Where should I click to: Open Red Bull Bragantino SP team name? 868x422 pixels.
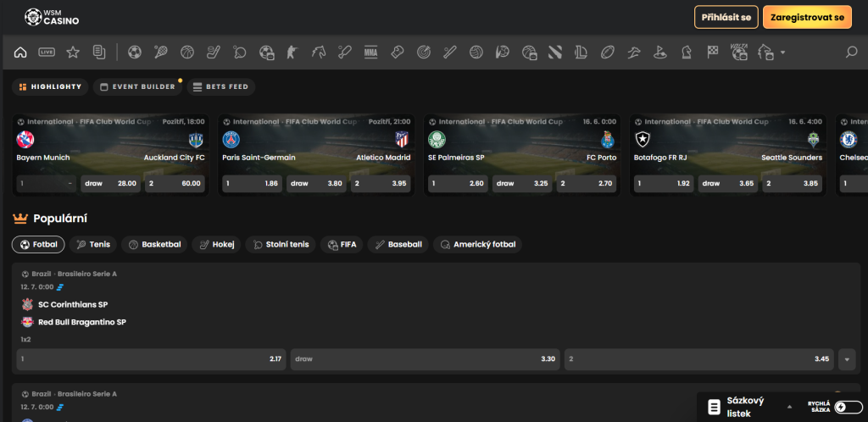(82, 322)
